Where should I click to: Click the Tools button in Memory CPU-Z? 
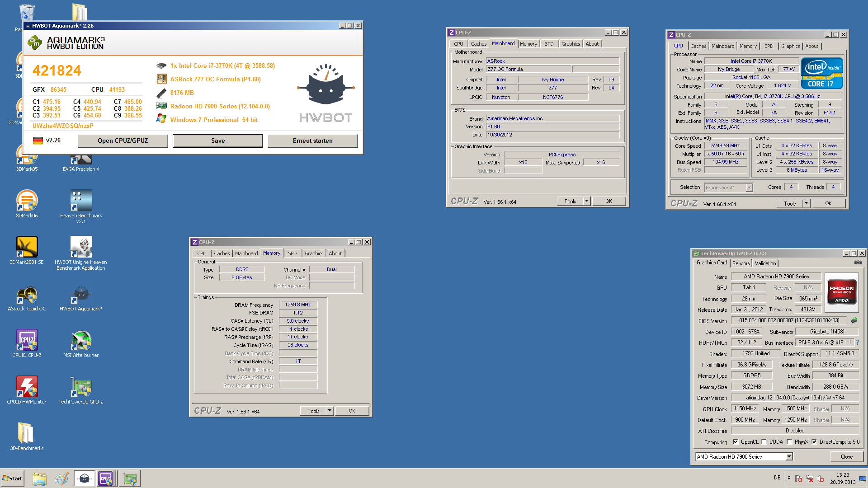[313, 411]
